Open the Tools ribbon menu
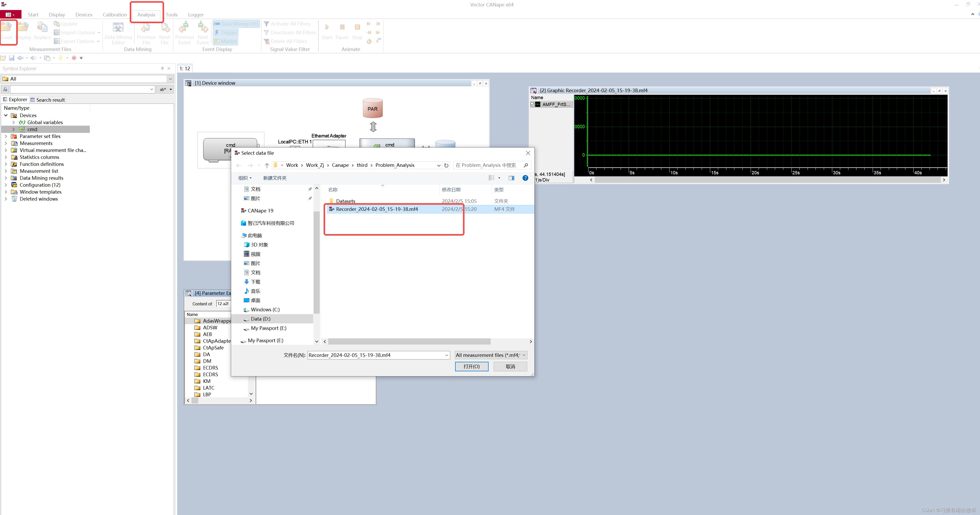The width and height of the screenshot is (980, 515). tap(172, 14)
